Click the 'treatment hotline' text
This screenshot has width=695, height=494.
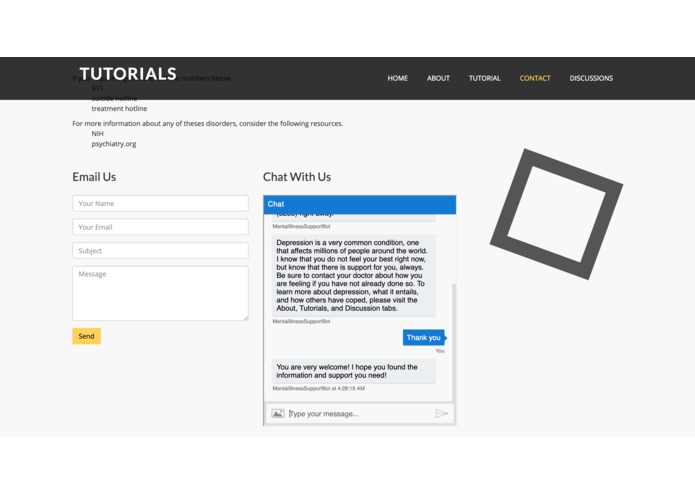click(x=119, y=109)
